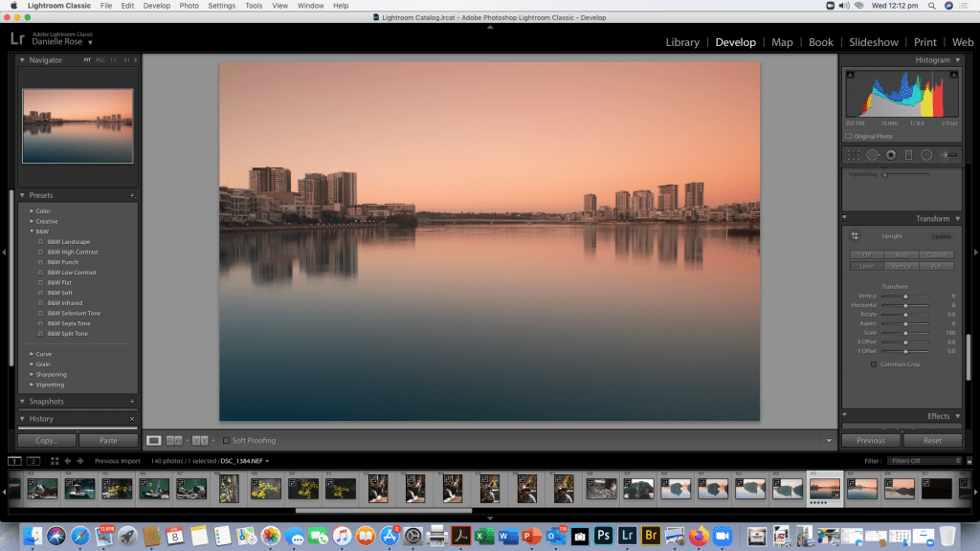Enable the Soft Proofing checkbox
The height and width of the screenshot is (551, 980).
pos(226,441)
